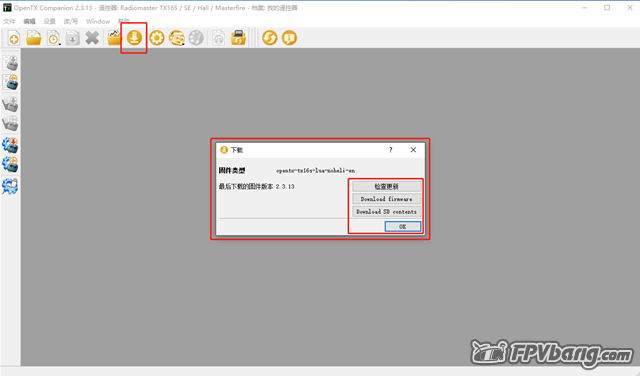The height and width of the screenshot is (376, 640).
Task: Click the OpenTX Companion title bar icon
Action: click(x=7, y=8)
